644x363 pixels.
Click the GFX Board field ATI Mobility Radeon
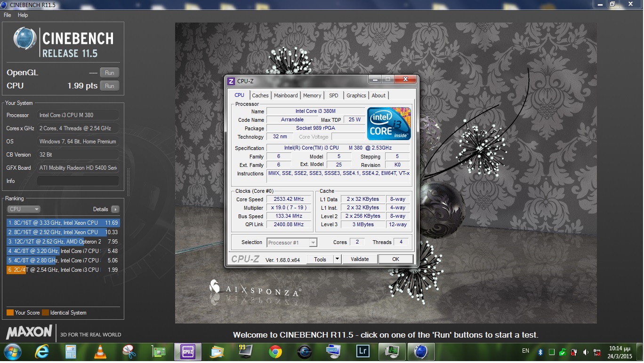78,168
